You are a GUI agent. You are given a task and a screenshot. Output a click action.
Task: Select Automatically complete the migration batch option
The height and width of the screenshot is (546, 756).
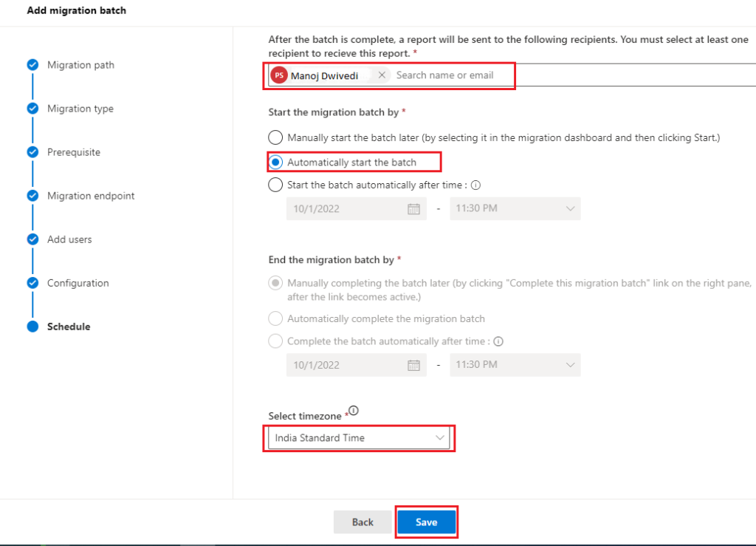pos(275,319)
